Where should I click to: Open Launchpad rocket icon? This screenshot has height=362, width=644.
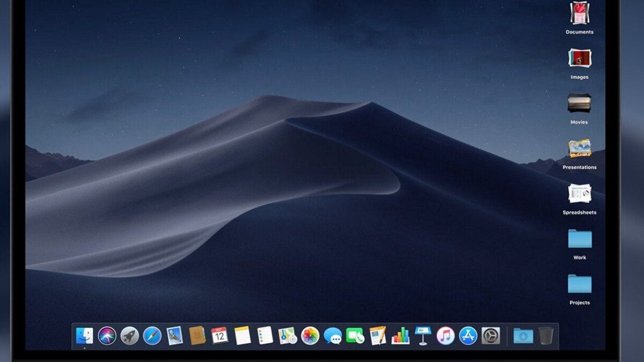[129, 336]
